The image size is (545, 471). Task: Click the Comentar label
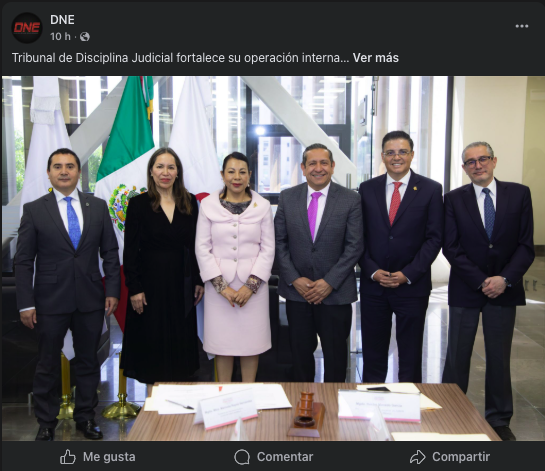click(x=285, y=457)
